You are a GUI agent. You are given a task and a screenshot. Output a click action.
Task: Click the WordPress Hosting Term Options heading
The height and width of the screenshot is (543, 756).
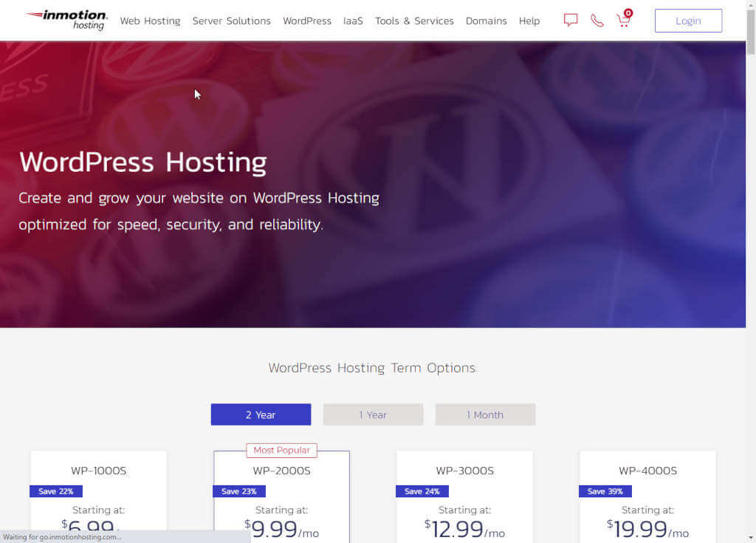[372, 368]
